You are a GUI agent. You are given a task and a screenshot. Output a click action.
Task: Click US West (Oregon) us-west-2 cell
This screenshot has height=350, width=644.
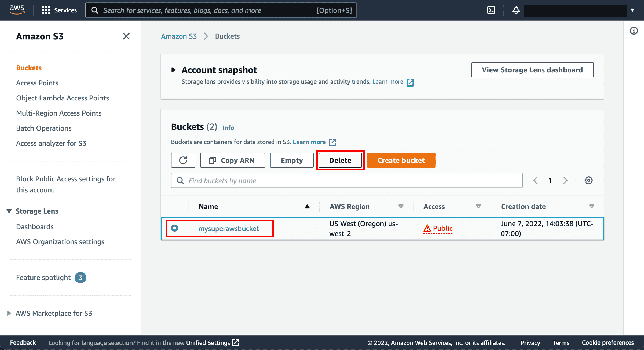coord(364,229)
